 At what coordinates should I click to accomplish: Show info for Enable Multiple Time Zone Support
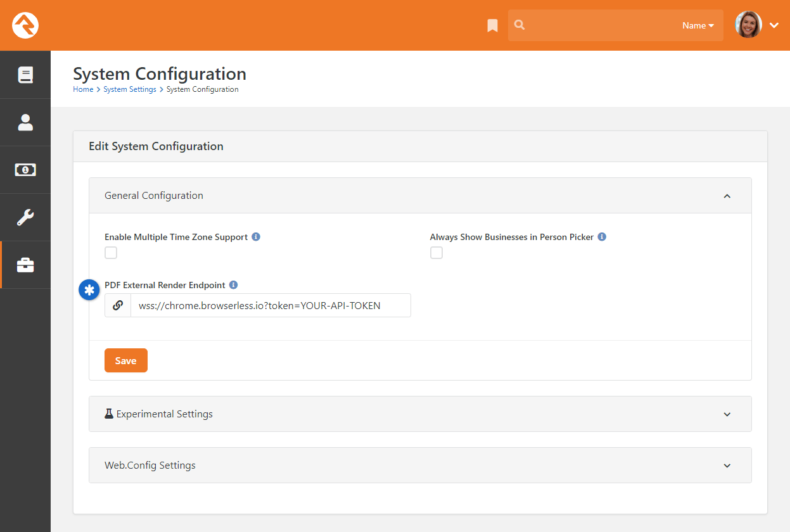[256, 237]
